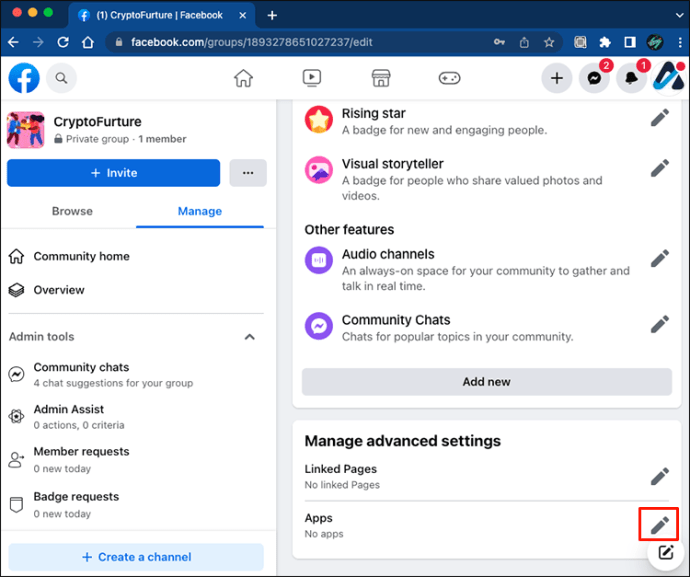This screenshot has width=690, height=577.
Task: Collapse the Admin tools section
Action: (250, 337)
